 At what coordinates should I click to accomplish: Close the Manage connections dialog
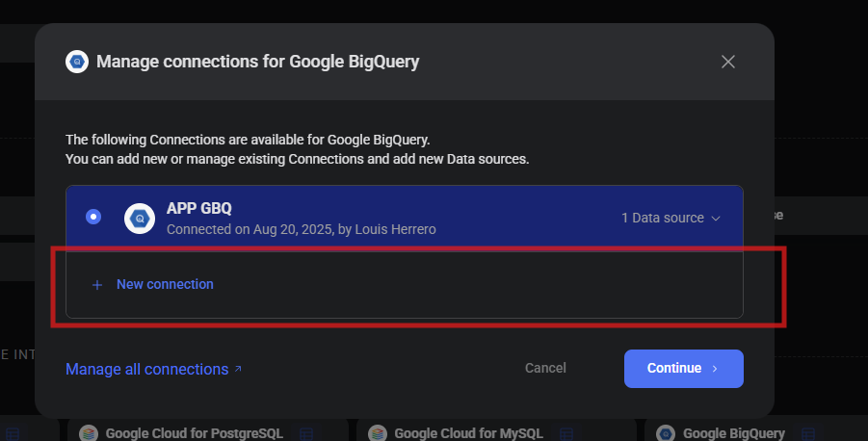coord(728,62)
